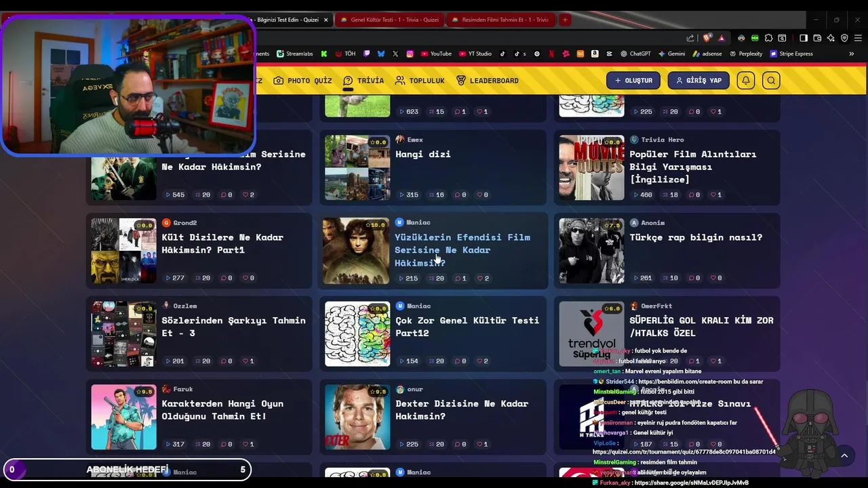Click the GTA Vice City character thumbnail
The height and width of the screenshot is (488, 868).
coord(123,417)
